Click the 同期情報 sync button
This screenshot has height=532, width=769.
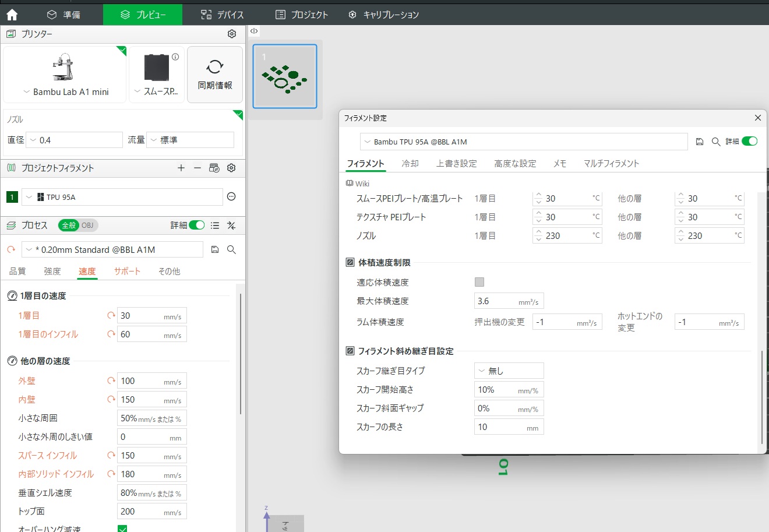(214, 75)
